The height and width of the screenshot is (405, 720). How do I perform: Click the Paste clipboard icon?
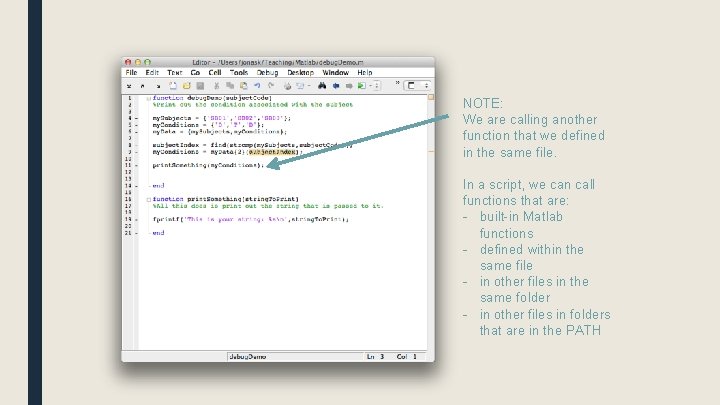243,86
